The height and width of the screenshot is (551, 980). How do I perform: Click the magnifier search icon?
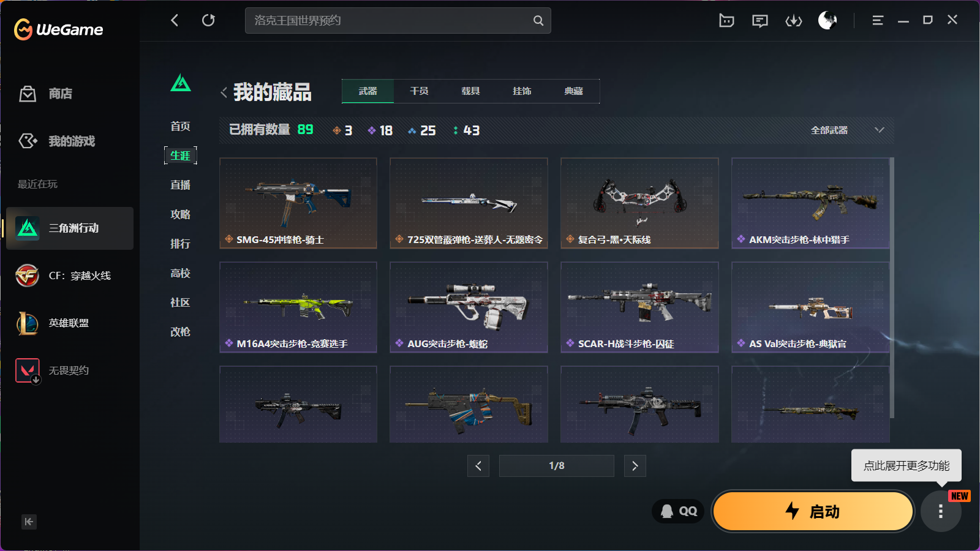click(x=538, y=20)
